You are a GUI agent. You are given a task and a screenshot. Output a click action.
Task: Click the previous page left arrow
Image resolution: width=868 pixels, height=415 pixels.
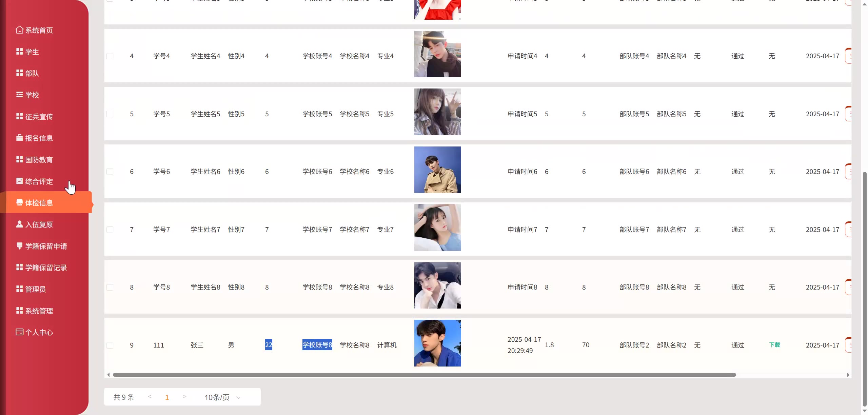[150, 396]
